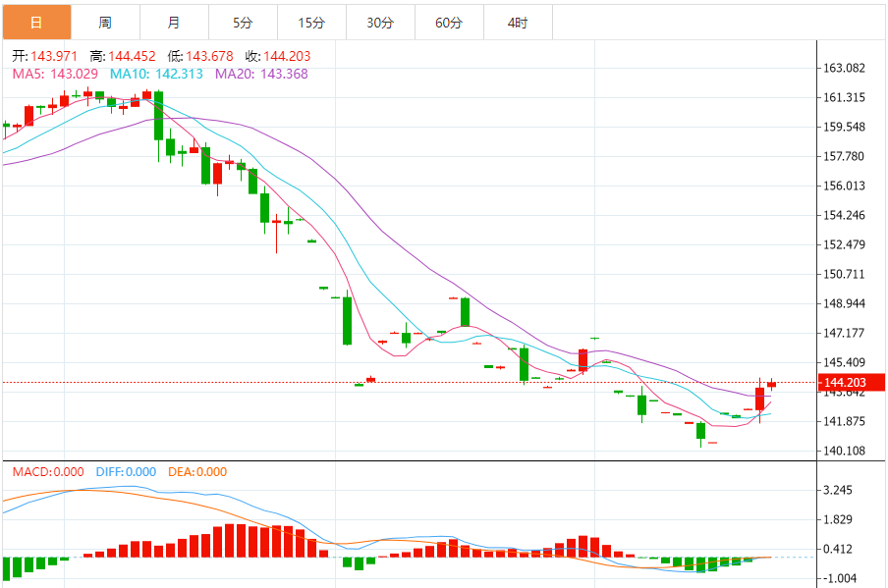
Task: Click the DIFF:0.000 indicator label
Action: click(126, 472)
